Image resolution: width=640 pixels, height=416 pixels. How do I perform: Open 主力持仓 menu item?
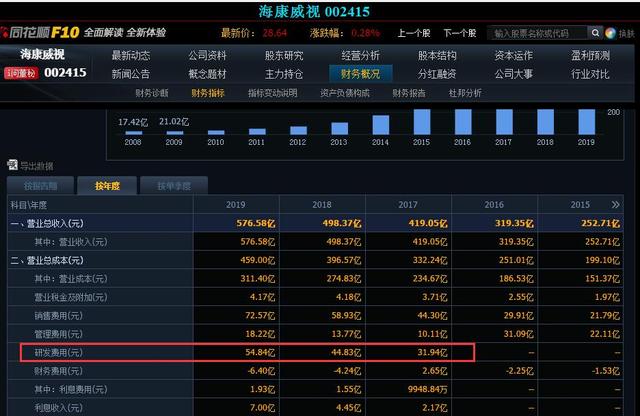[284, 74]
